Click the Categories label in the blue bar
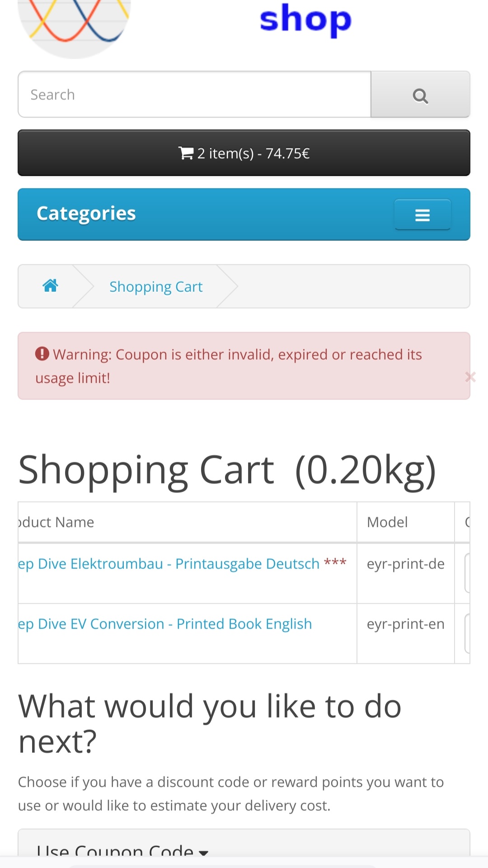 point(86,214)
